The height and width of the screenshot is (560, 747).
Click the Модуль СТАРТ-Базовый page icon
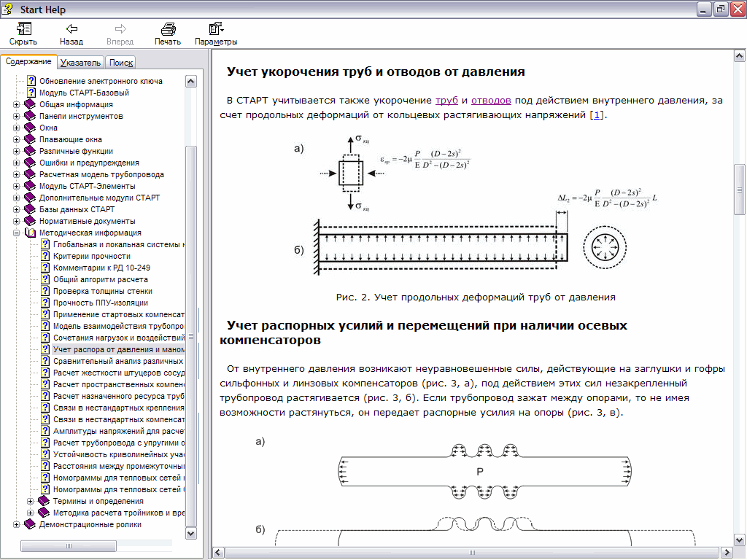pos(31,93)
